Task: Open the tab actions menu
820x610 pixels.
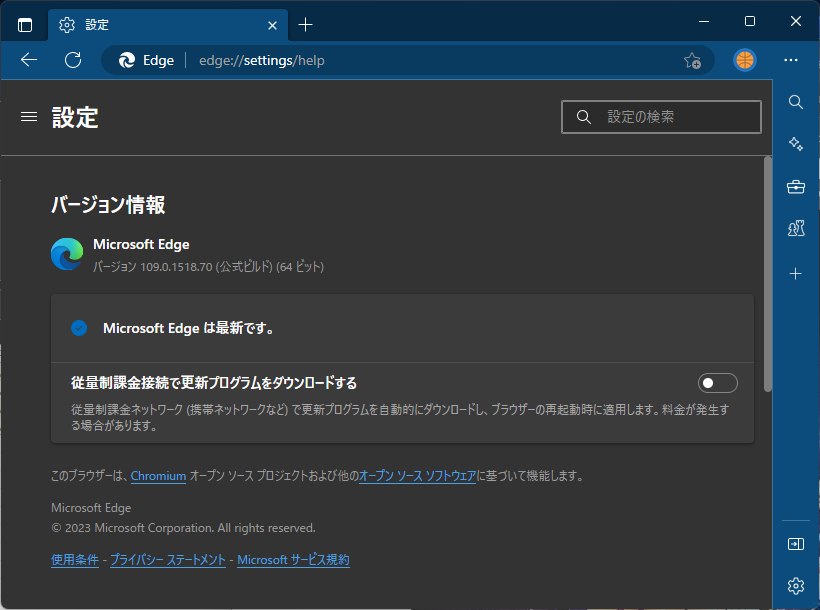Action: pyautogui.click(x=24, y=24)
